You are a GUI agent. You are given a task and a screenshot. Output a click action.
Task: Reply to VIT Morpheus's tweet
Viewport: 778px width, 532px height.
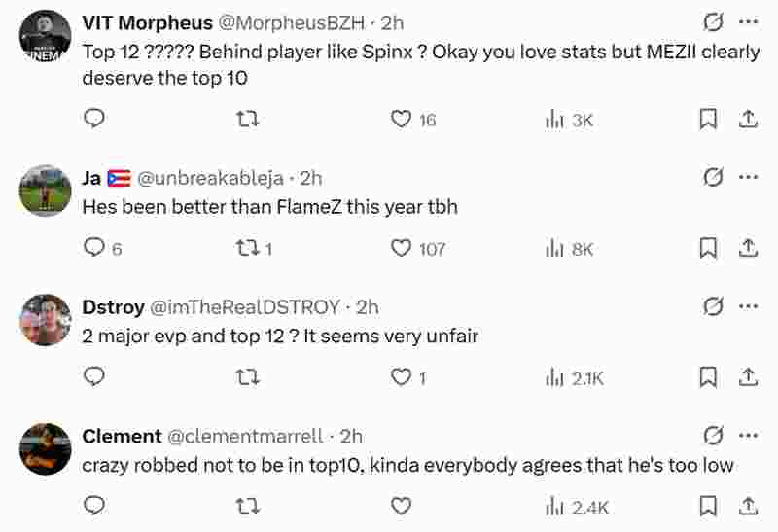(93, 120)
